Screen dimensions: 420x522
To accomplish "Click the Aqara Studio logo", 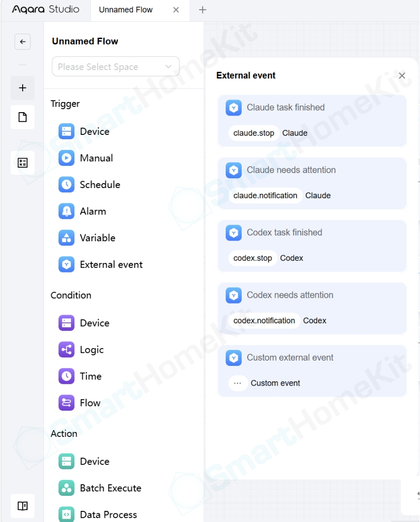I will click(x=45, y=9).
